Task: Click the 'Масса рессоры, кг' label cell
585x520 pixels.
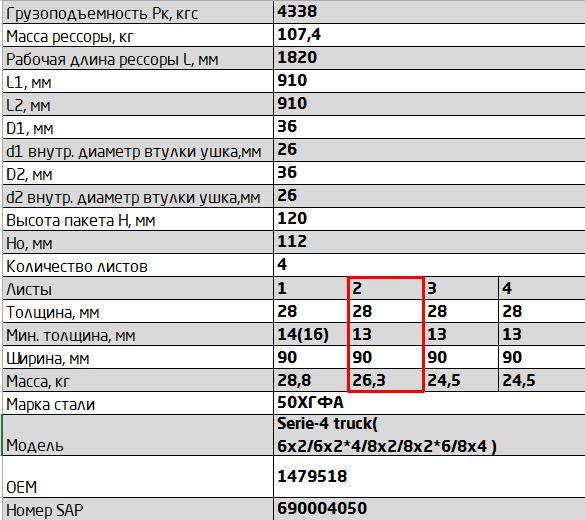Action: (x=138, y=35)
